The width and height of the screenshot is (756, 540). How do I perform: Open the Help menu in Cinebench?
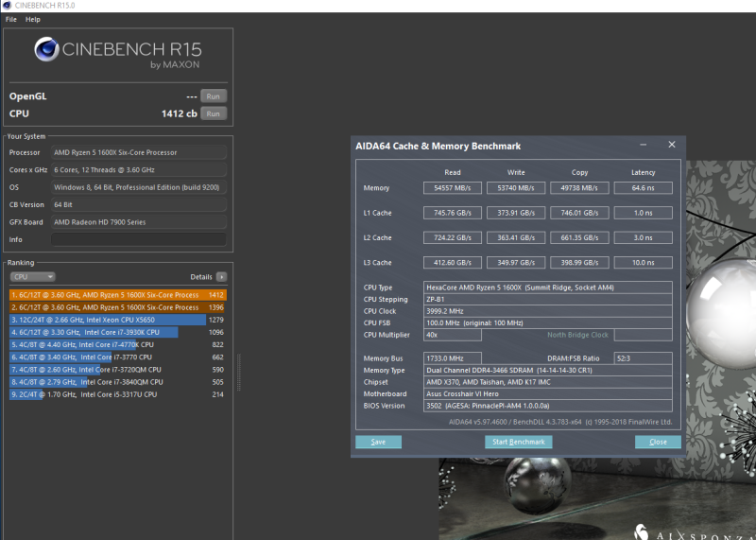coord(33,19)
